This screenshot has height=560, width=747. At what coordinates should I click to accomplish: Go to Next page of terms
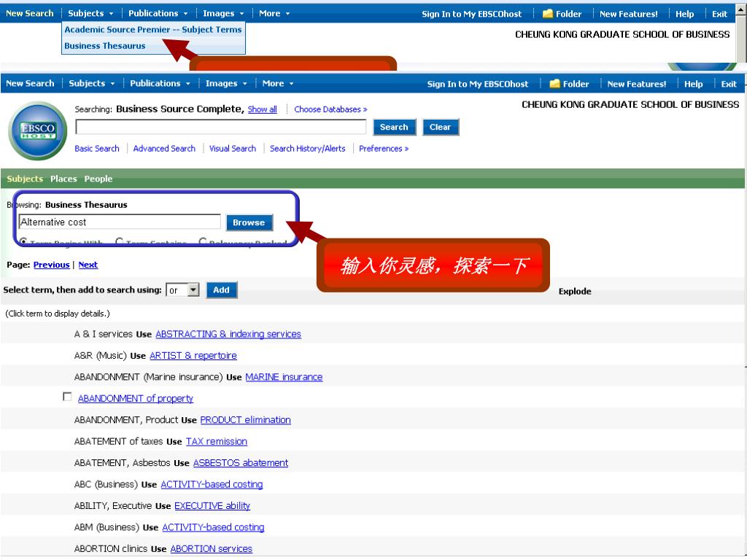pos(88,265)
